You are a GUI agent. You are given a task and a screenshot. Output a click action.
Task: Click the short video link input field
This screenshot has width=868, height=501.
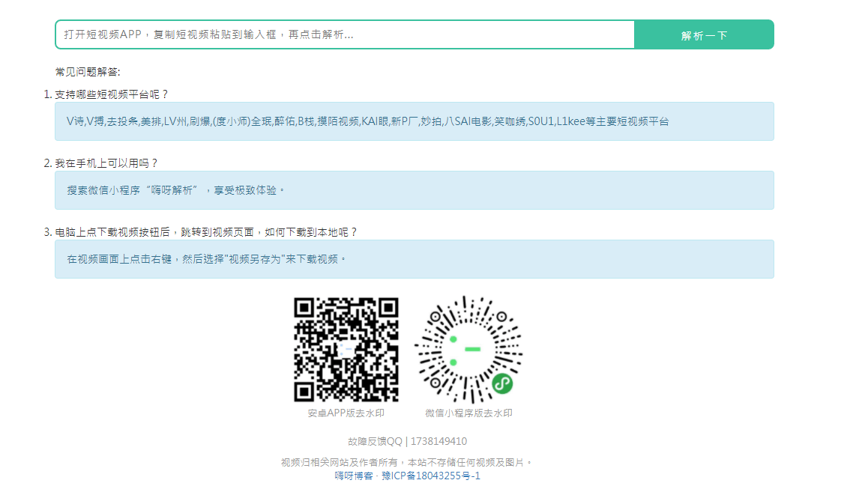click(x=345, y=34)
